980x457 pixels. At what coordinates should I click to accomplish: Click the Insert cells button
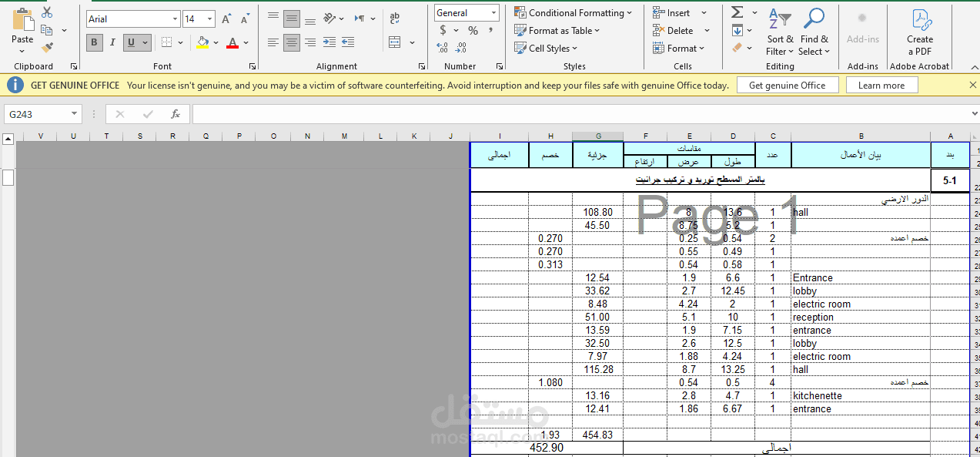click(672, 13)
